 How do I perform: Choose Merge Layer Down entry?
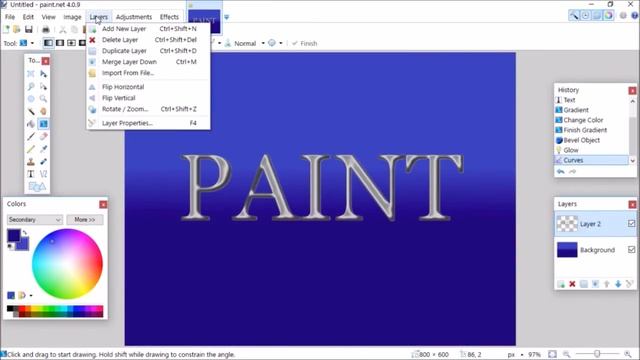tap(149, 62)
